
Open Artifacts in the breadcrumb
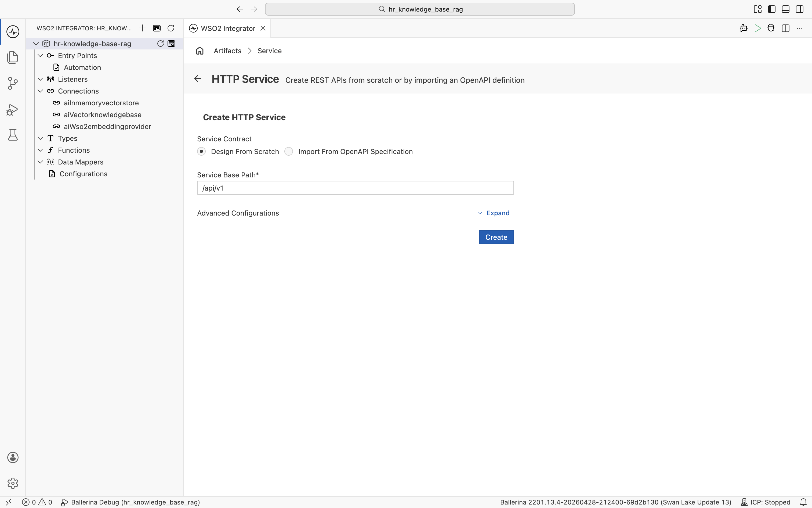point(227,51)
